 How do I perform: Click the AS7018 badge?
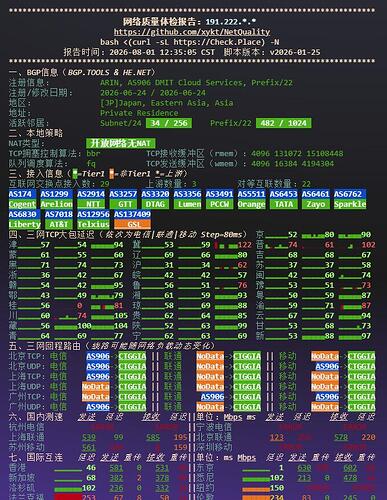59,214
